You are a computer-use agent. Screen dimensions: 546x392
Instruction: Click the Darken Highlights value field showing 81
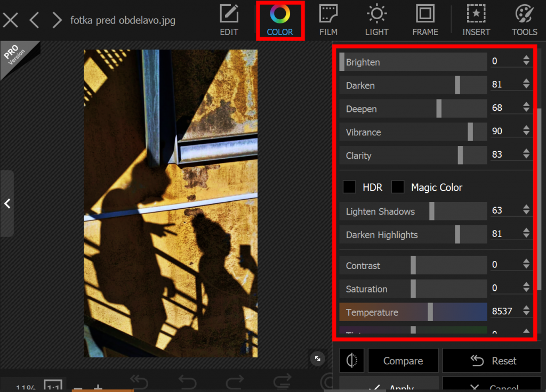click(505, 234)
